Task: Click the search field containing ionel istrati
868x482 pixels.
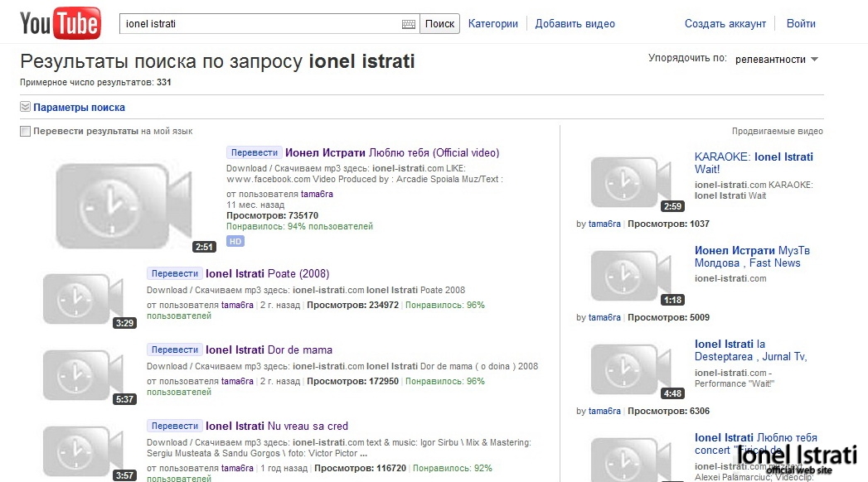Action: (261, 24)
